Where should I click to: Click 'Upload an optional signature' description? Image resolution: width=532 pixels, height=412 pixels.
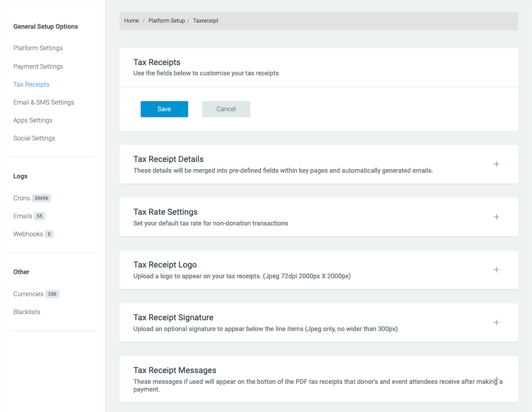click(x=265, y=329)
